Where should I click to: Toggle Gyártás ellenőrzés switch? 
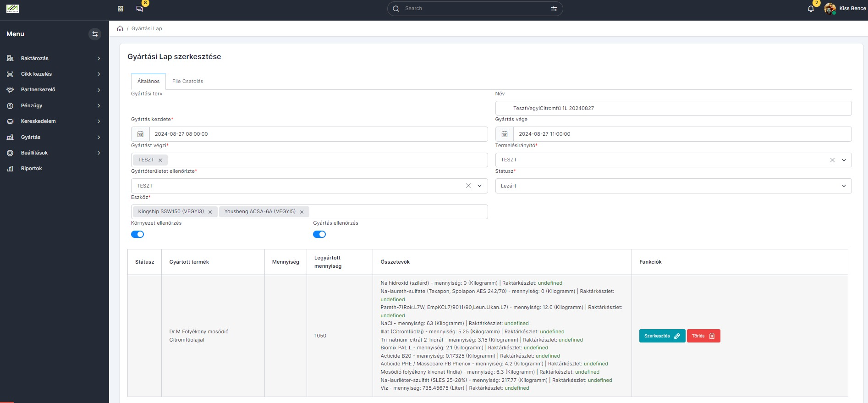[319, 234]
